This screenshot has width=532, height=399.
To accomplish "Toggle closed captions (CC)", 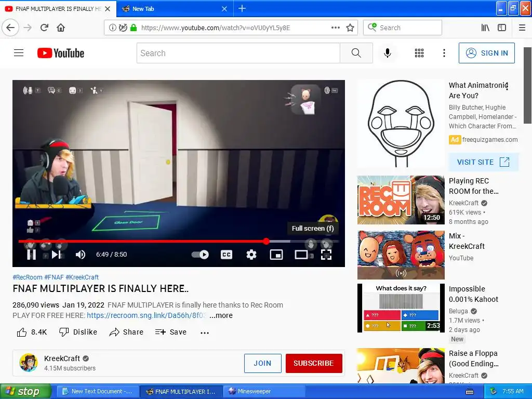I will [227, 255].
